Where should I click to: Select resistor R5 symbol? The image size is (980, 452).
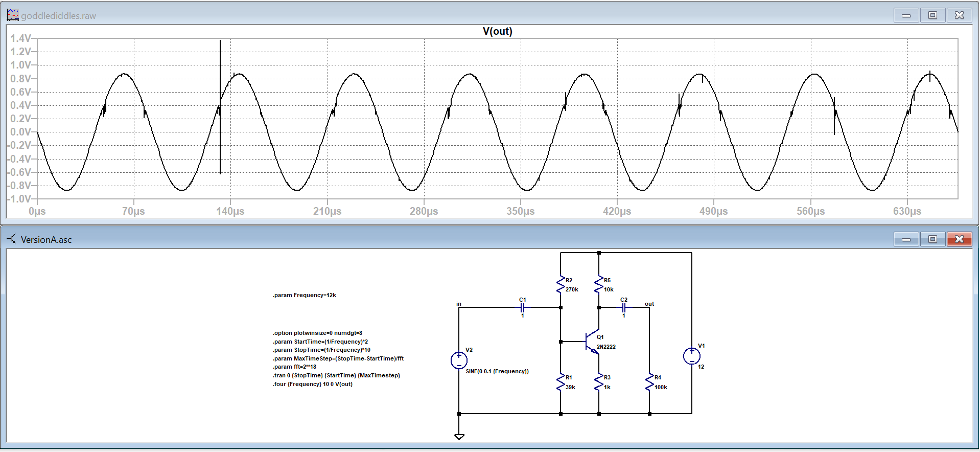(599, 285)
